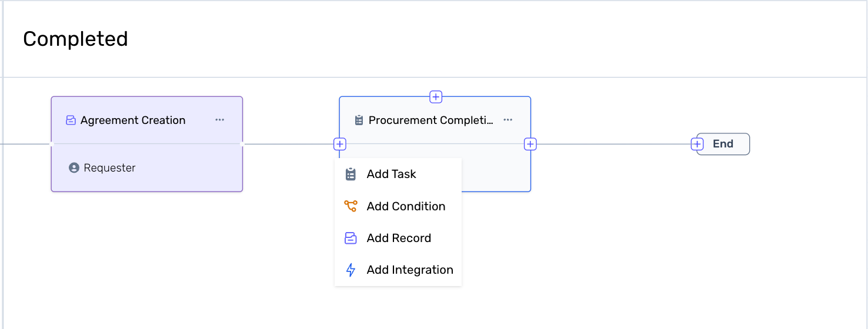Click plus icon above Procurement Completion node
This screenshot has width=868, height=329.
click(435, 97)
